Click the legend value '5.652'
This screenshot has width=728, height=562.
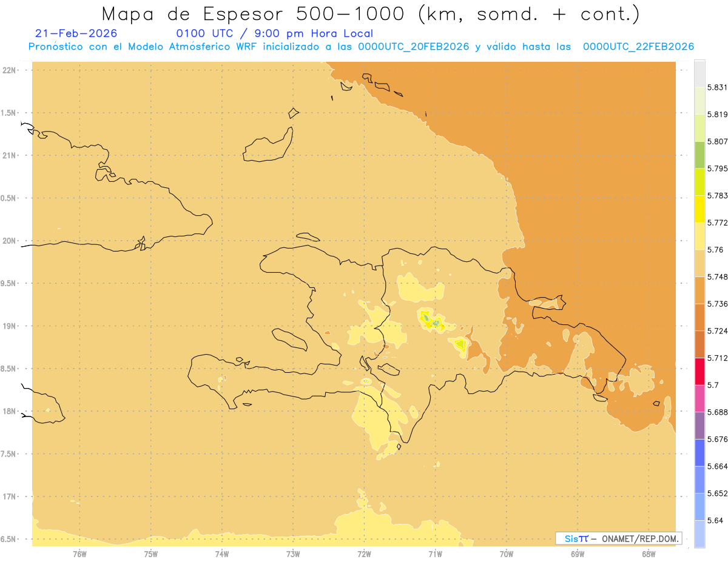[x=717, y=493]
